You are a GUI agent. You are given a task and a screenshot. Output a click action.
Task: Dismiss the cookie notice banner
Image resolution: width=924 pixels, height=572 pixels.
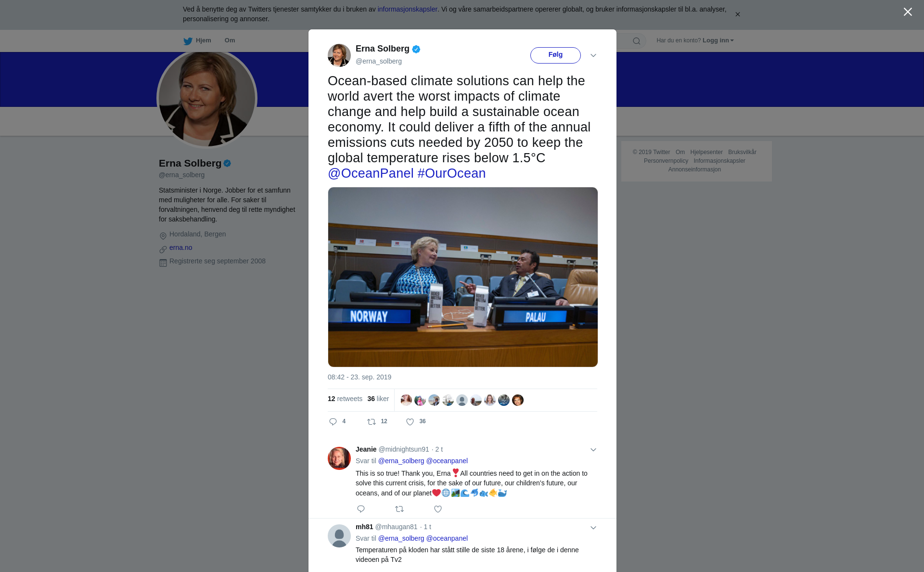pos(737,14)
